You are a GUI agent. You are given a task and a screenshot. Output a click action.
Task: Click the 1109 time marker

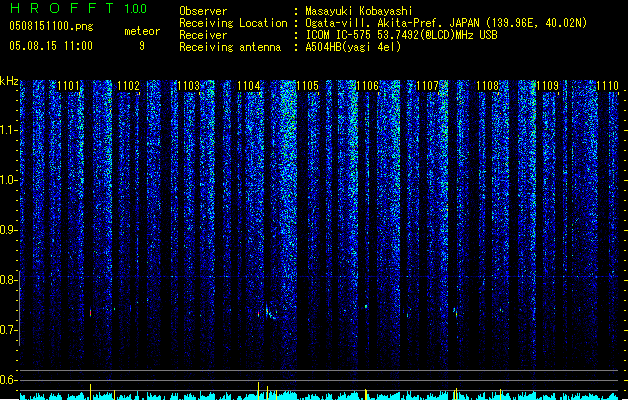pyautogui.click(x=548, y=86)
